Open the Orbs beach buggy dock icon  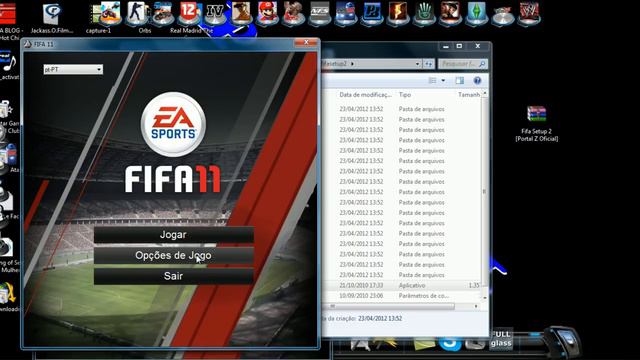tap(162, 13)
